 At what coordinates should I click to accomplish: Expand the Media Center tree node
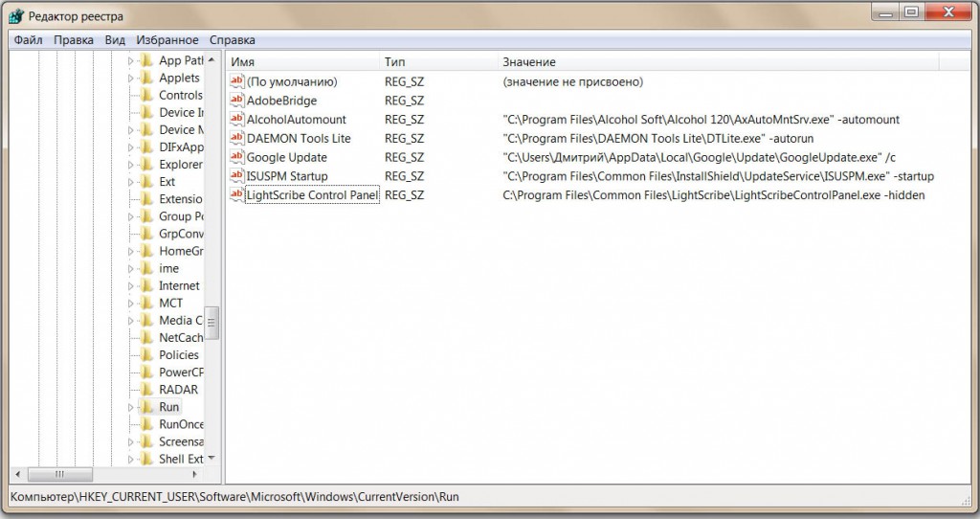(x=130, y=321)
